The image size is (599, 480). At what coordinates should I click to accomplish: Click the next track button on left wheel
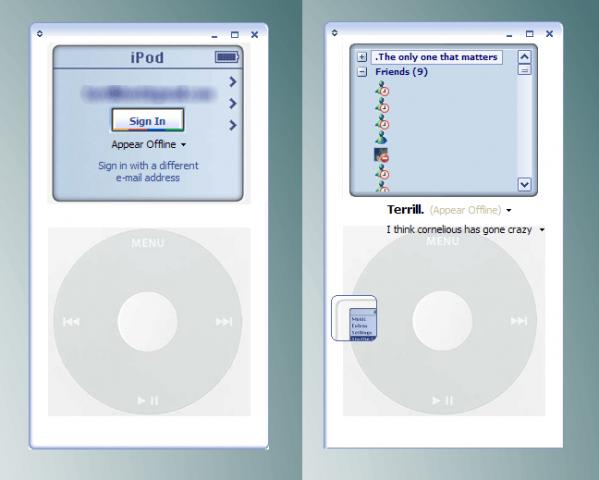[x=224, y=322]
